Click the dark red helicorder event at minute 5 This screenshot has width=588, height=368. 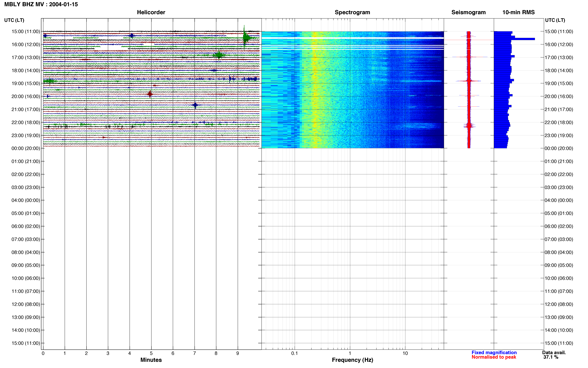[x=150, y=94]
